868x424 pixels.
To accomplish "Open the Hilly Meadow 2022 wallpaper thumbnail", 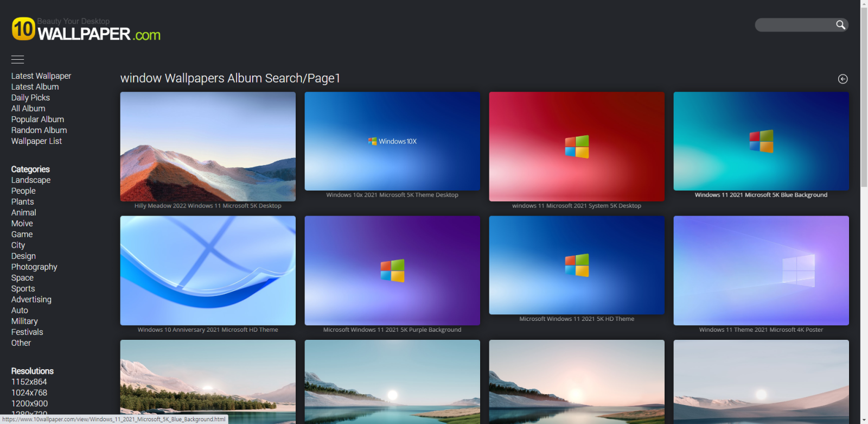I will [x=208, y=147].
